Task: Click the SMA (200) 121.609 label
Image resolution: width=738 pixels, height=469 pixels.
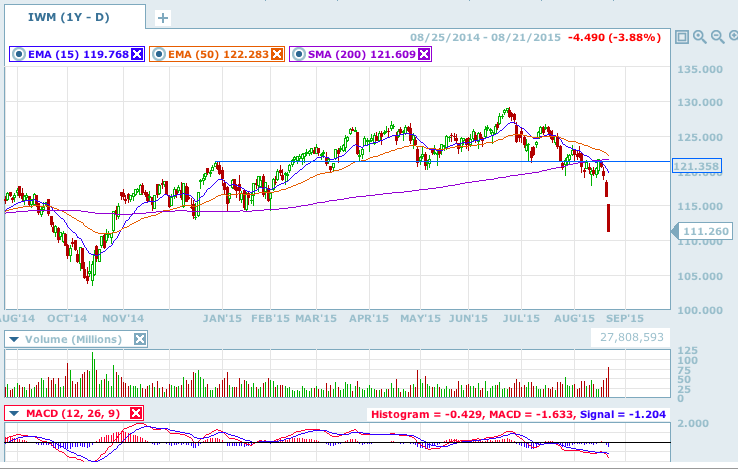Action: pos(361,55)
